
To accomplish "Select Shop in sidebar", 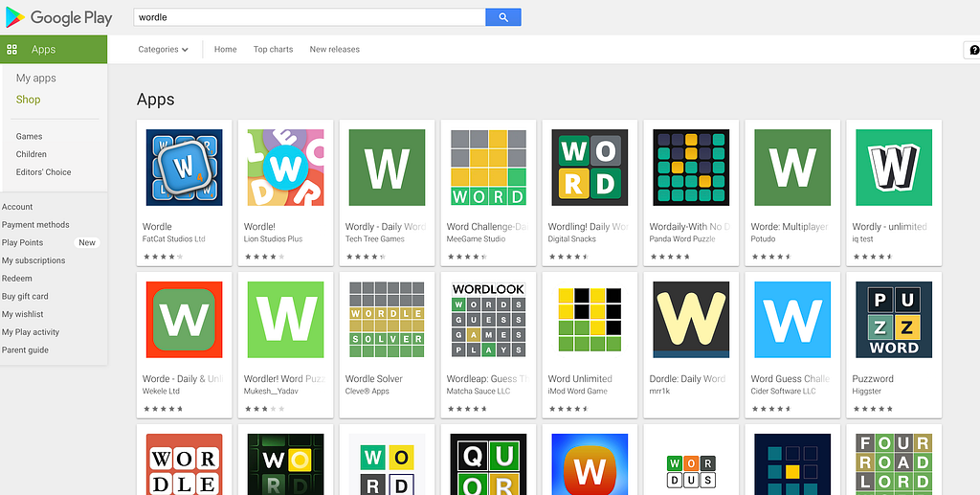I will coord(28,100).
